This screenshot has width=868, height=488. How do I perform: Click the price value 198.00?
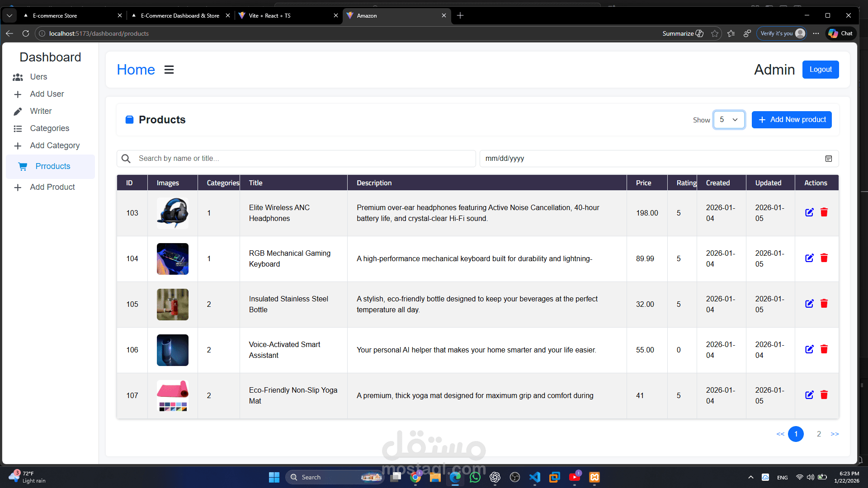[x=647, y=213]
